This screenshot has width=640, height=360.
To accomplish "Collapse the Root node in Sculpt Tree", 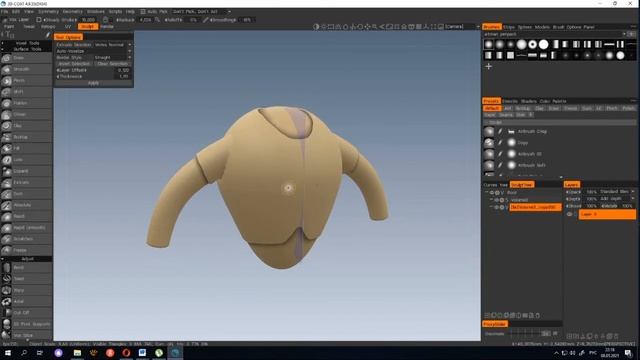I will (x=487, y=193).
